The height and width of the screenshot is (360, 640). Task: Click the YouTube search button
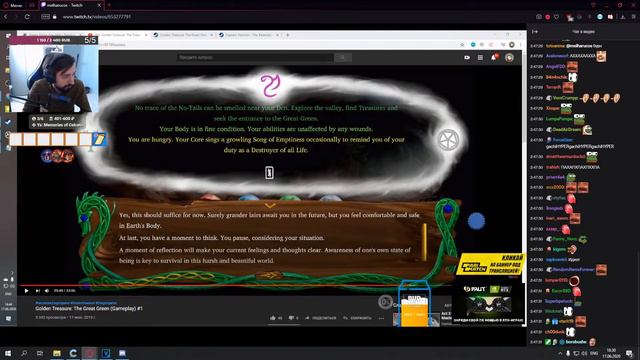coord(343,58)
